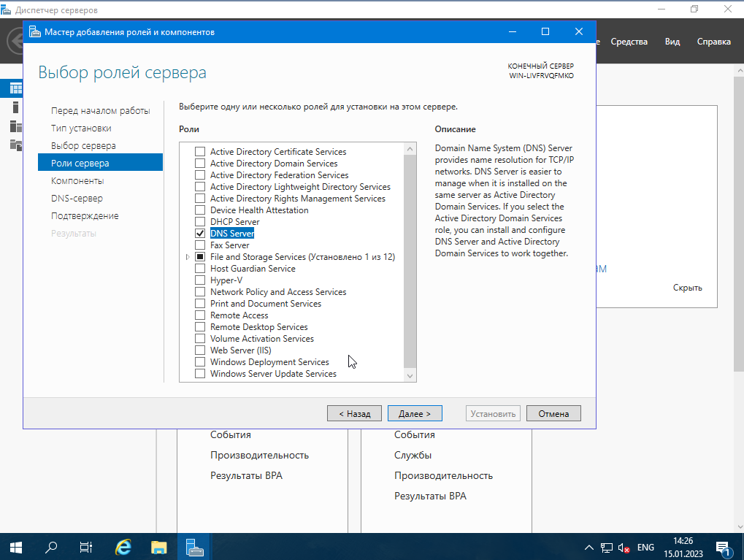744x560 pixels.
Task: Open the notification center icon
Action: (723, 548)
